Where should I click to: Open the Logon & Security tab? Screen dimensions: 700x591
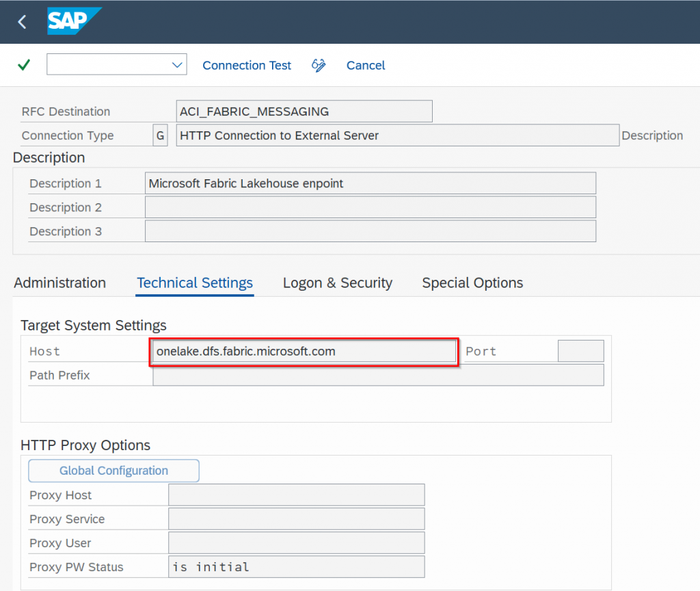338,283
